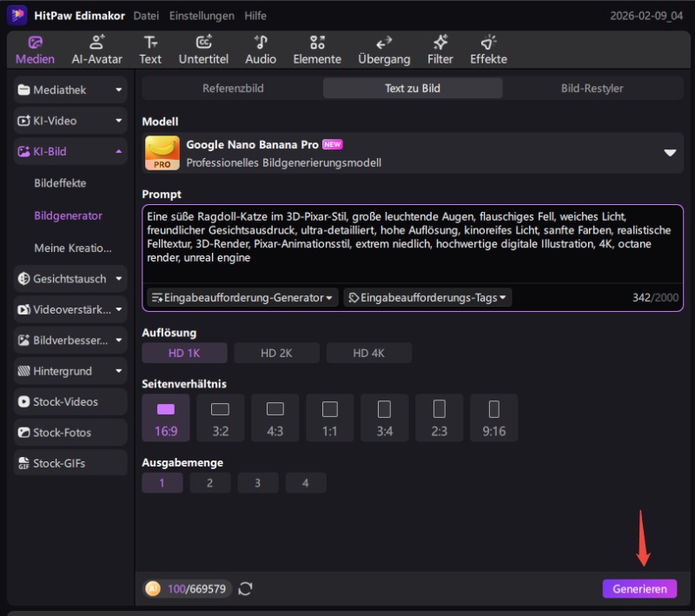Image resolution: width=695 pixels, height=616 pixels.
Task: Open the Einstellungen menu
Action: (202, 16)
